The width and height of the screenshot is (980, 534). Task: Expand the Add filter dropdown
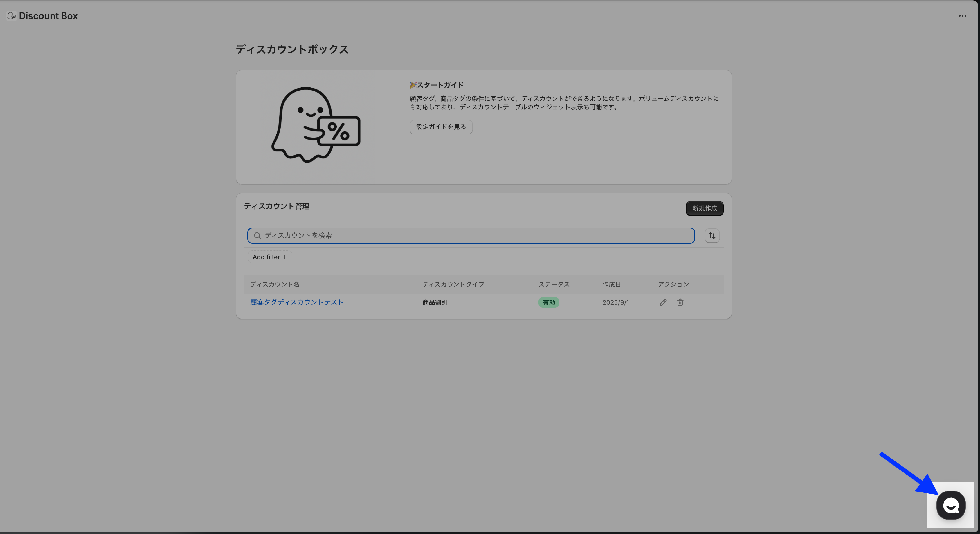pyautogui.click(x=270, y=257)
